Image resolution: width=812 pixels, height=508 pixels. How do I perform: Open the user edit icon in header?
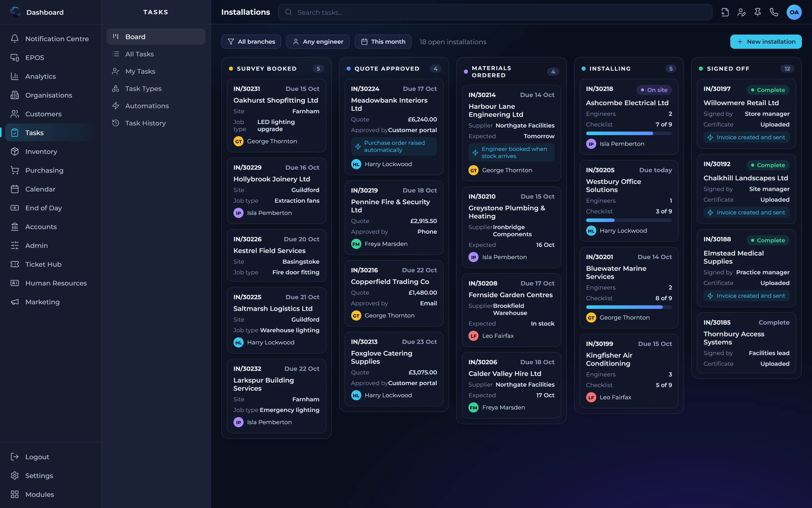point(741,12)
